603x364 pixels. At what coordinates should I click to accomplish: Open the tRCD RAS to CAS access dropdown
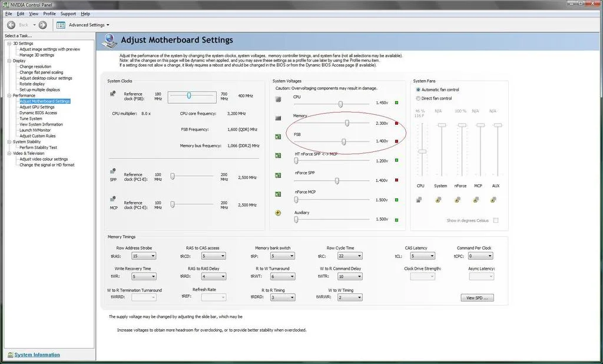[213, 256]
